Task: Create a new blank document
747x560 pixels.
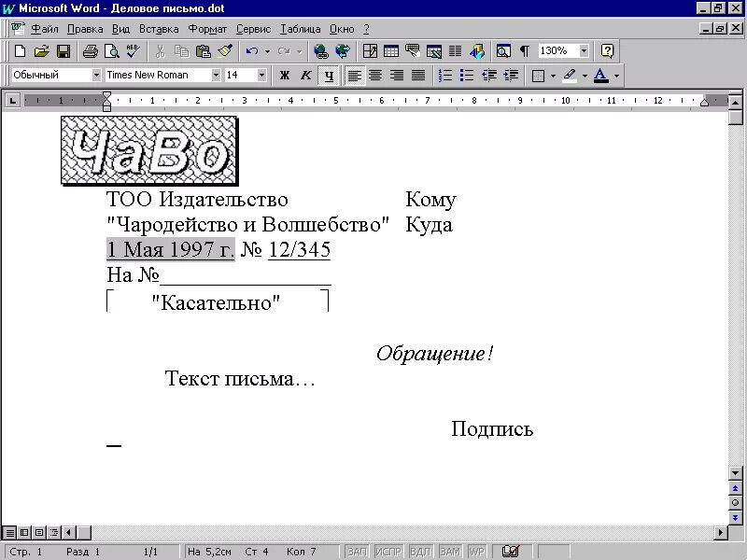Action: [20, 51]
